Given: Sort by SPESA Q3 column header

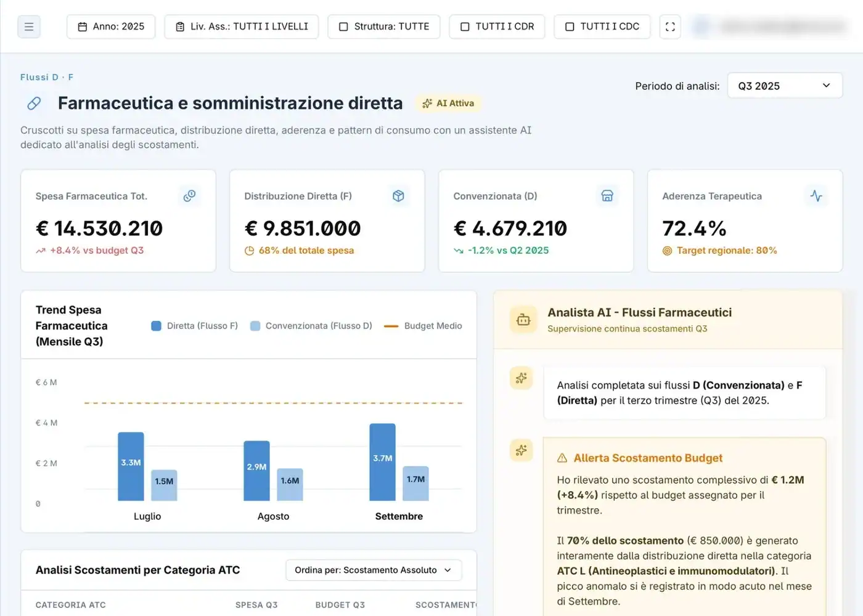Looking at the screenshot, I should point(256,605).
